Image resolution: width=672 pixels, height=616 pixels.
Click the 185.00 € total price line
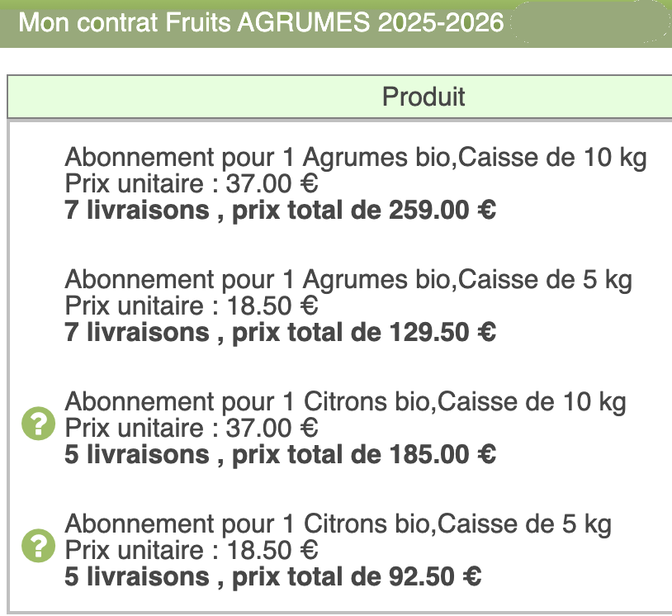click(280, 455)
